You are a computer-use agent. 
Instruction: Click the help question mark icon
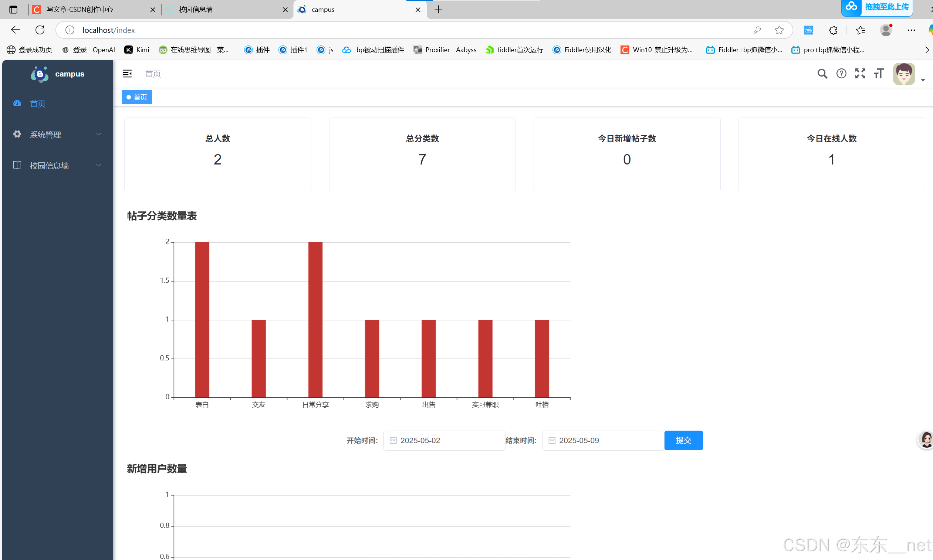coord(841,74)
